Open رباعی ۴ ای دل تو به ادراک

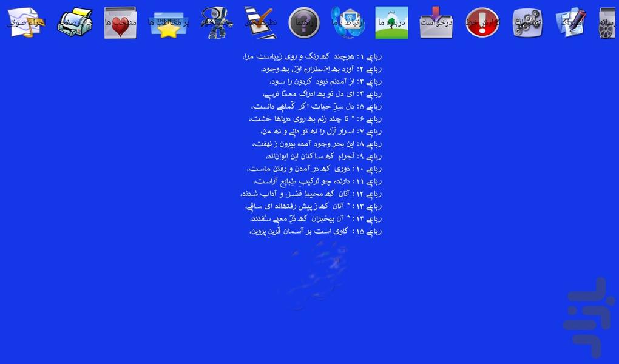[x=322, y=95]
